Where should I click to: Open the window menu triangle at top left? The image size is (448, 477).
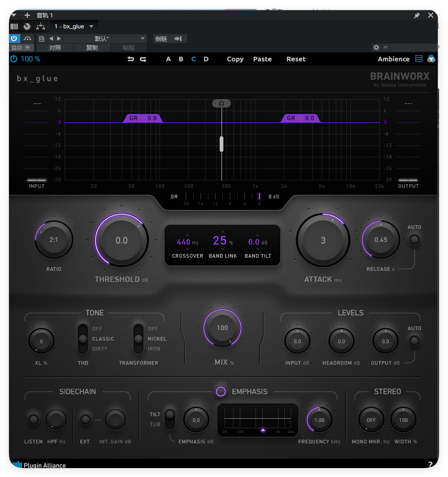[14, 15]
